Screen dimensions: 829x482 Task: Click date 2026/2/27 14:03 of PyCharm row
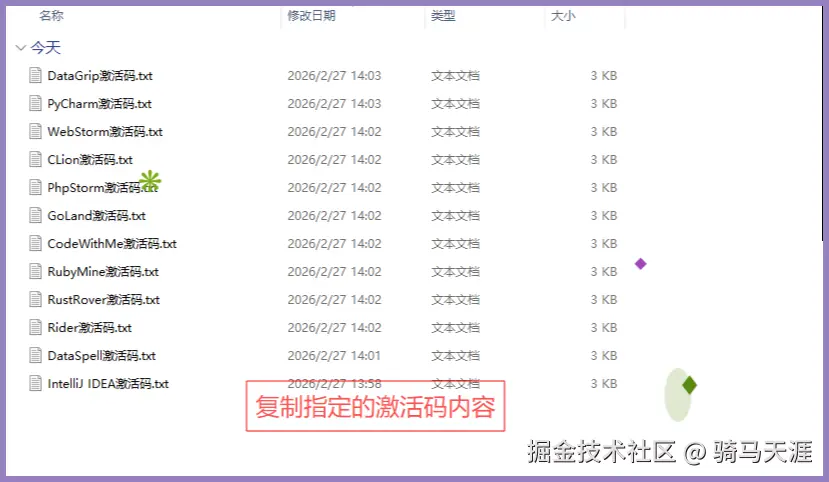(334, 104)
